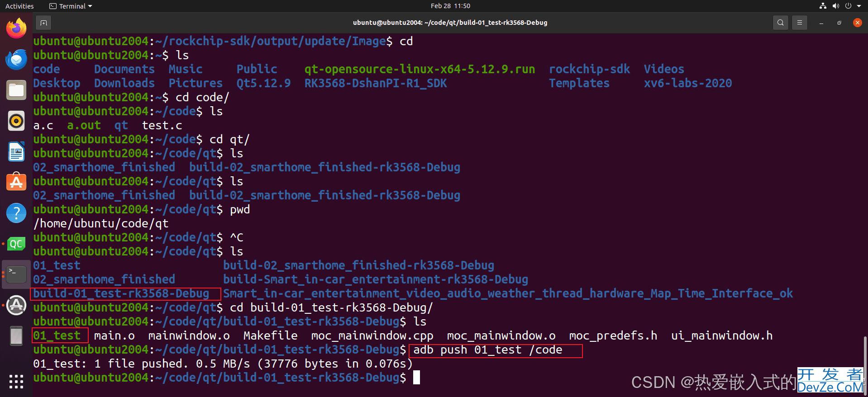
Task: Open the Terminal app menu in top bar
Action: tap(71, 6)
